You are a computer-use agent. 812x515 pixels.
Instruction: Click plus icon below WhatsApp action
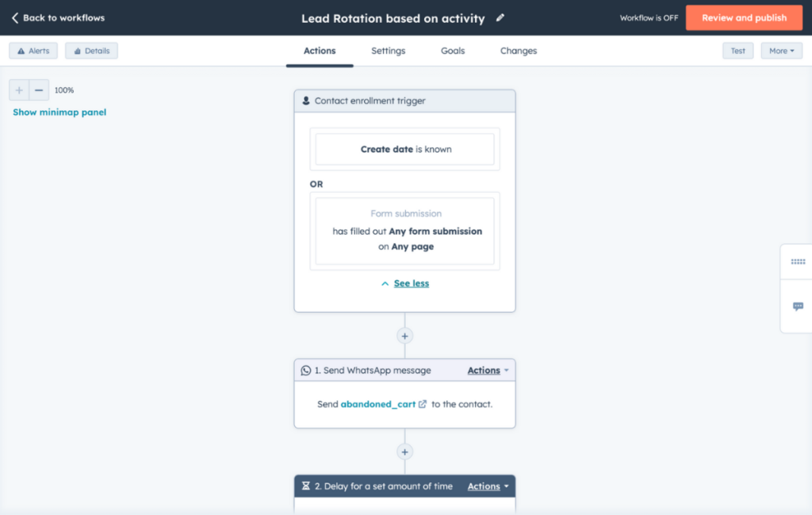(404, 452)
